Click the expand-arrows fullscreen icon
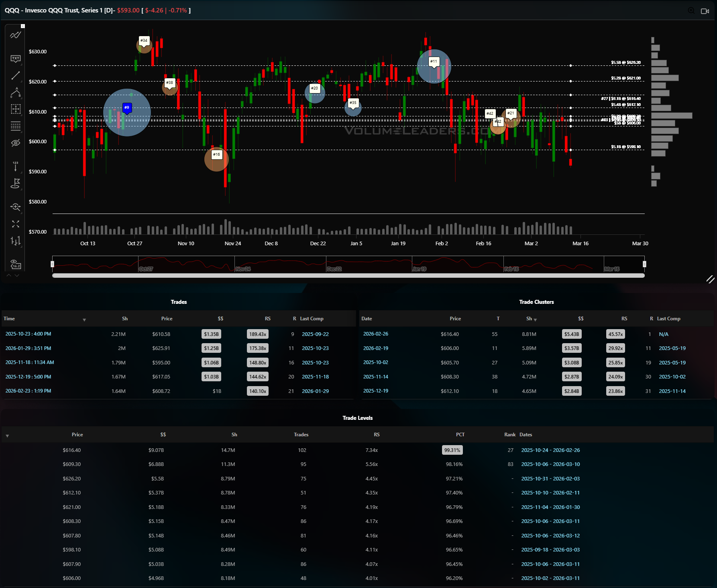717x588 pixels. pyautogui.click(x=15, y=224)
